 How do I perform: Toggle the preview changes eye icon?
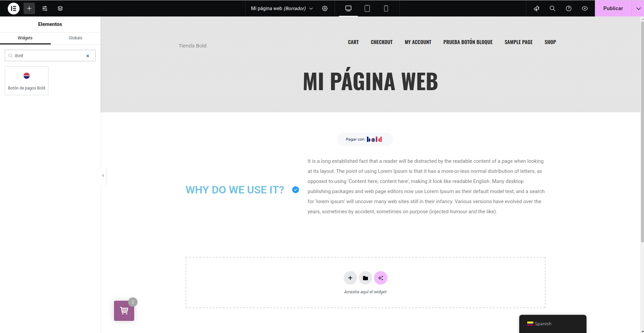(585, 8)
